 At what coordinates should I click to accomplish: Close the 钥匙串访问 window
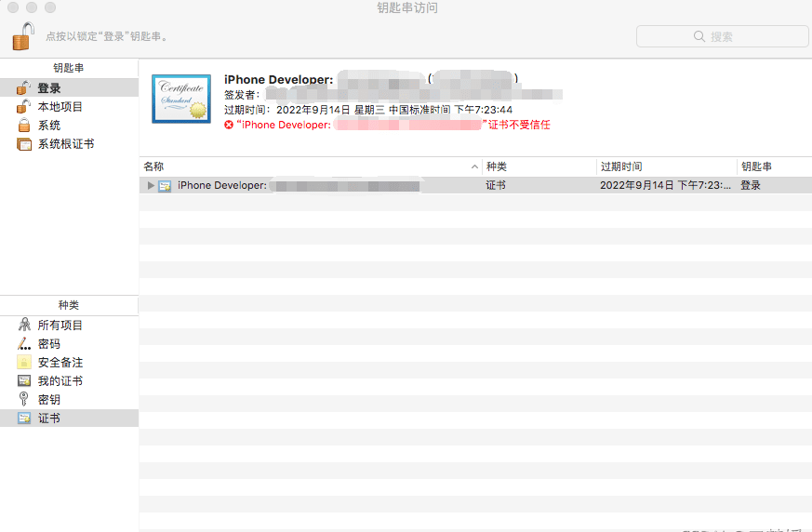(x=12, y=7)
